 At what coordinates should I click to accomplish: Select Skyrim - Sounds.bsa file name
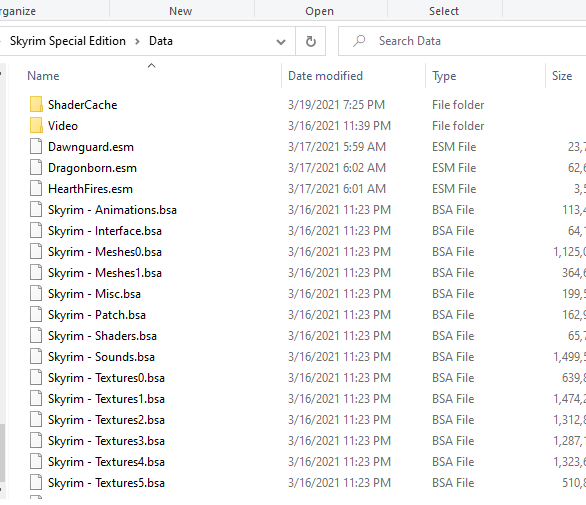pyautogui.click(x=101, y=357)
